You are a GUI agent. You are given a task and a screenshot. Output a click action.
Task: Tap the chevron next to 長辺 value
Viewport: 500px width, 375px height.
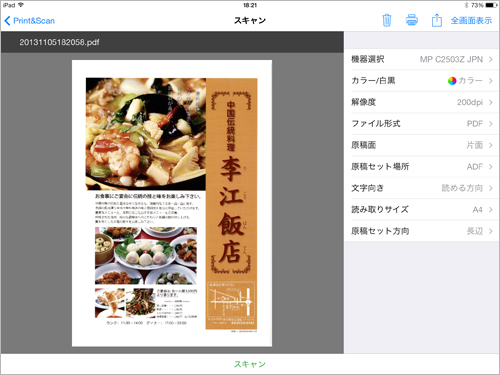(x=491, y=231)
